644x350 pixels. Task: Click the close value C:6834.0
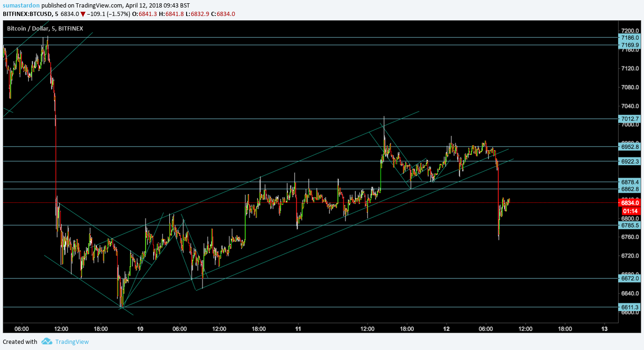coord(223,14)
